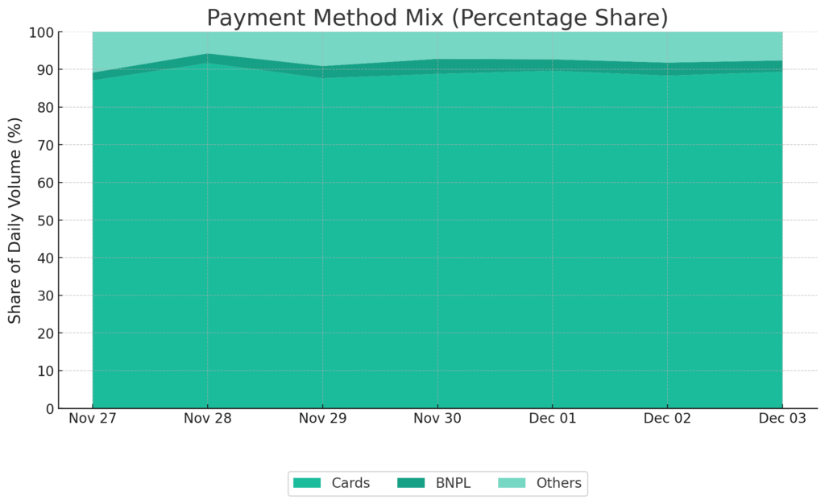Click the 50 y-axis tick label

(44, 221)
